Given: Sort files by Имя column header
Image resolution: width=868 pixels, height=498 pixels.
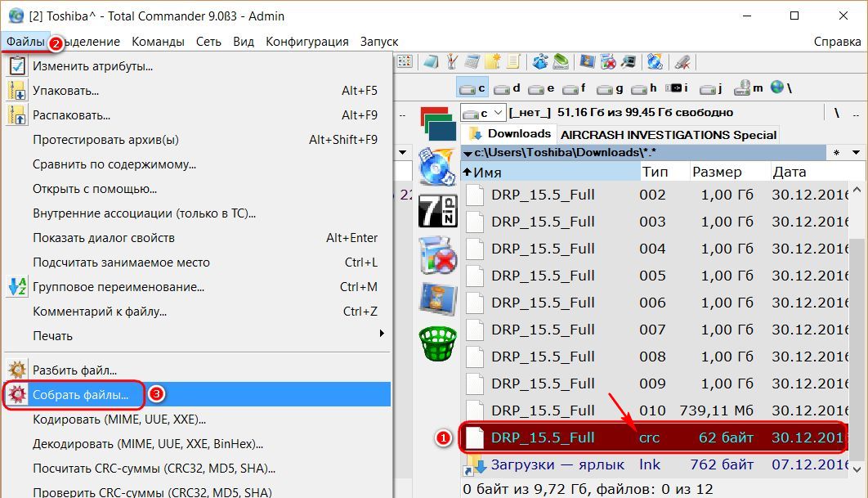Looking at the screenshot, I should pyautogui.click(x=551, y=173).
